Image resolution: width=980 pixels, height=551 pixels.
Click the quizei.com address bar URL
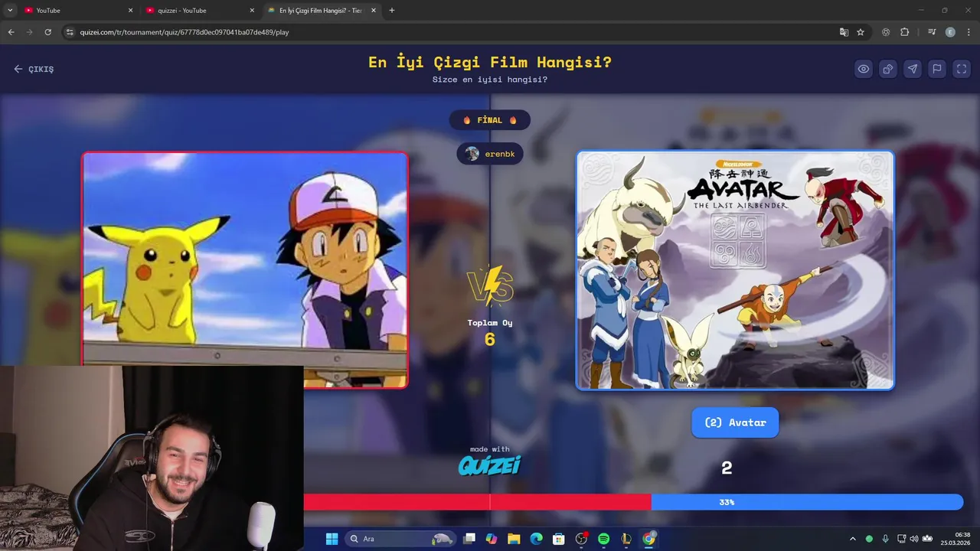point(185,32)
